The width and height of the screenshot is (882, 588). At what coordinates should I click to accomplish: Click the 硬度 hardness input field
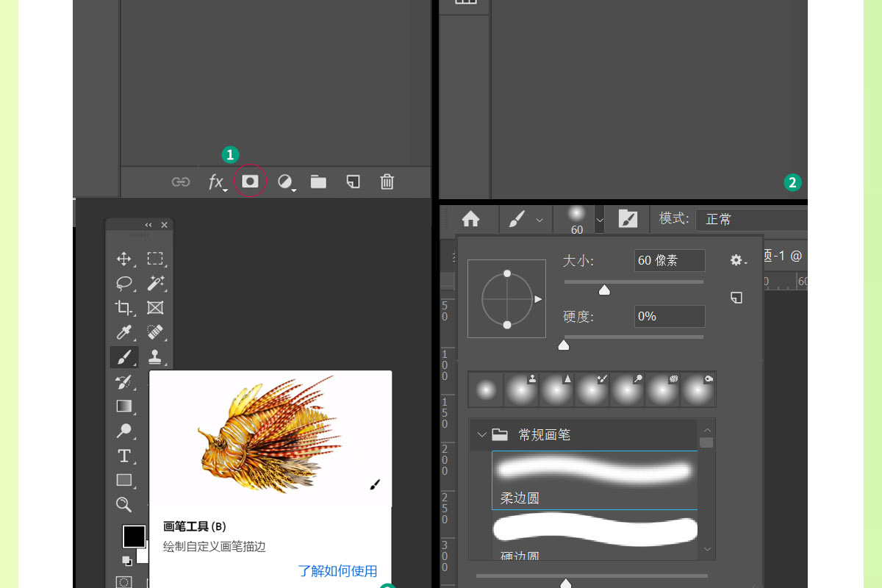669,316
